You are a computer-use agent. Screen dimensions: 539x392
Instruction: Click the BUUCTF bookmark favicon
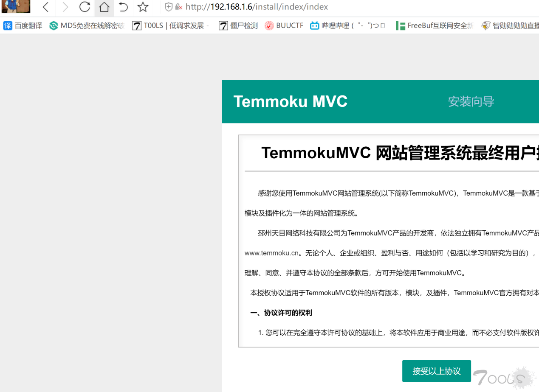[x=269, y=26]
